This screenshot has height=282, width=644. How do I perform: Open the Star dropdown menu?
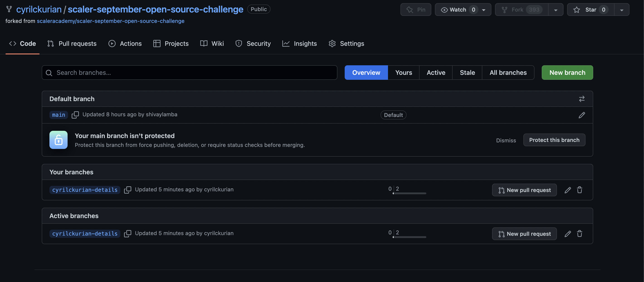(622, 10)
